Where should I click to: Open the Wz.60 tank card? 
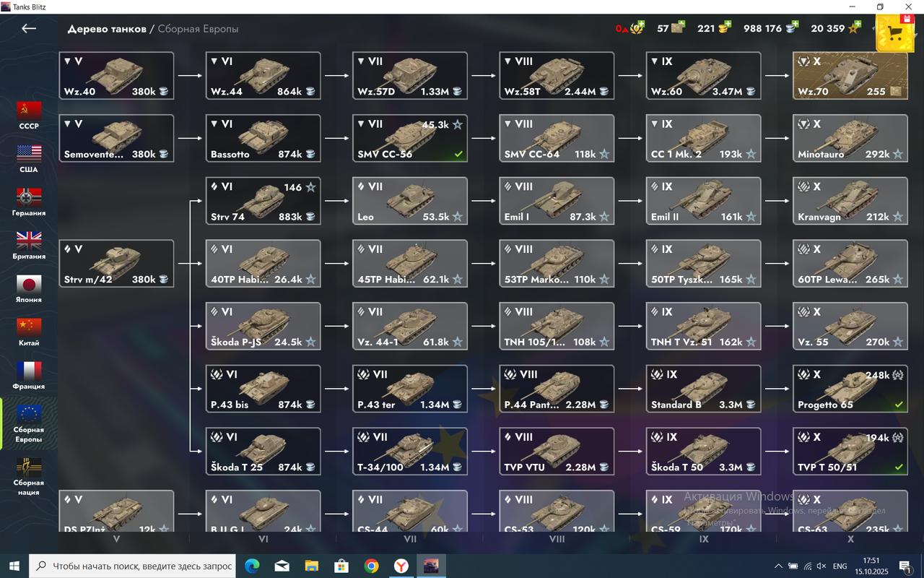pyautogui.click(x=704, y=76)
